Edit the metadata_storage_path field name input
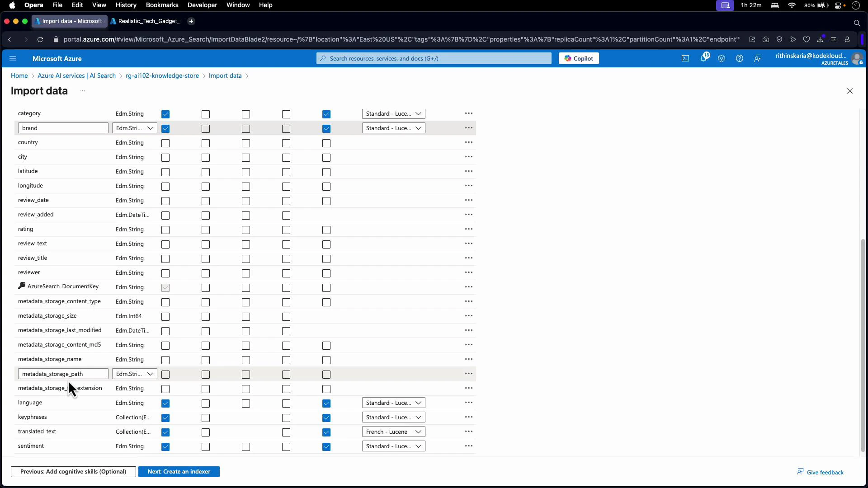This screenshot has height=488, width=868. pos(63,374)
